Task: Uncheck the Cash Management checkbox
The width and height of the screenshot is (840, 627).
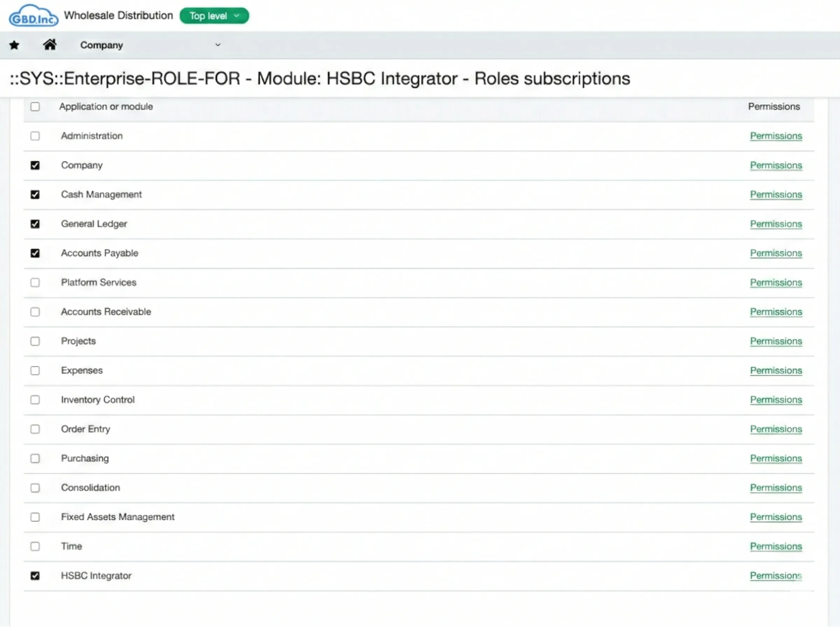Action: click(35, 195)
